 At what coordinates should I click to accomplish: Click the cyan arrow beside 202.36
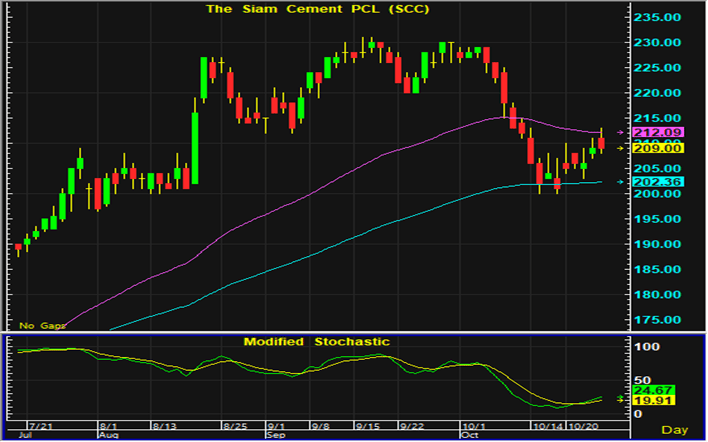click(622, 182)
